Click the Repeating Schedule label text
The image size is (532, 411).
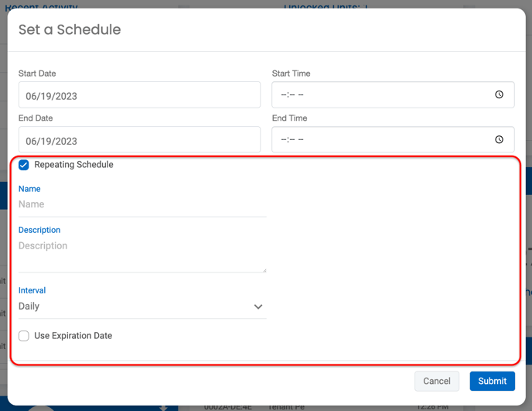[x=73, y=165]
